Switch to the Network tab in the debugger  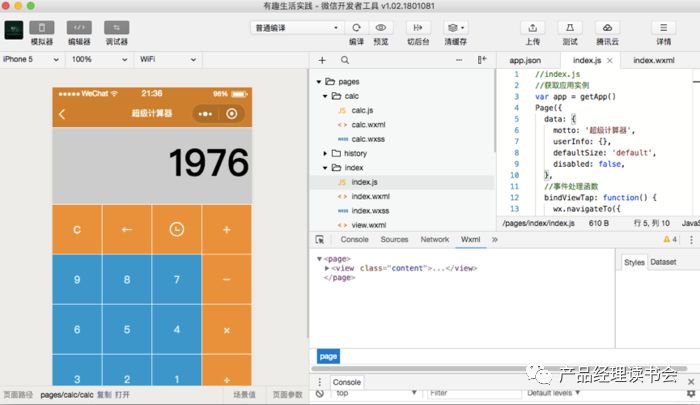434,240
